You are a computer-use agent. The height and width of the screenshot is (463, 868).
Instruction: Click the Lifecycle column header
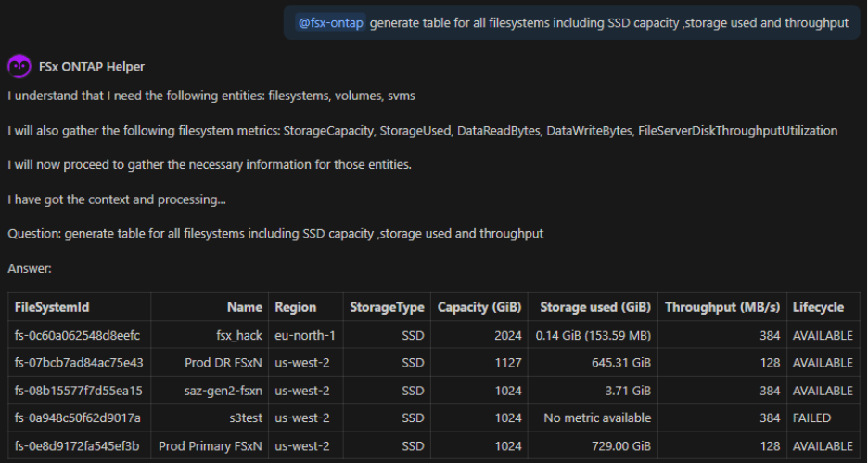(x=818, y=307)
